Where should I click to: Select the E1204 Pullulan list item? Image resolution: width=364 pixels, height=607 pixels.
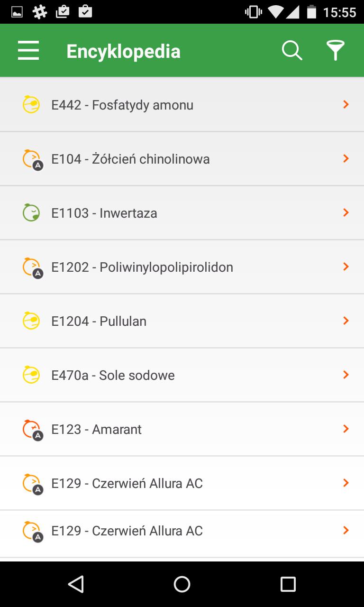[x=99, y=321]
